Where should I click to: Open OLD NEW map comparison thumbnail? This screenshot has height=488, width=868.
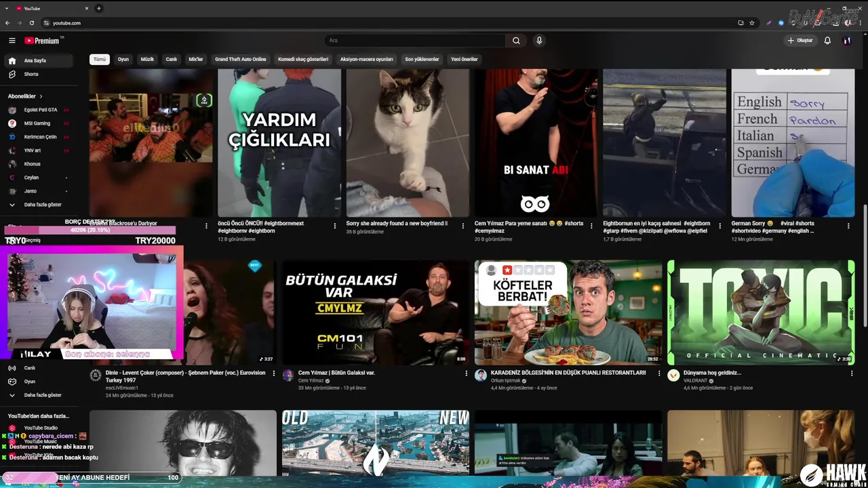tap(375, 443)
